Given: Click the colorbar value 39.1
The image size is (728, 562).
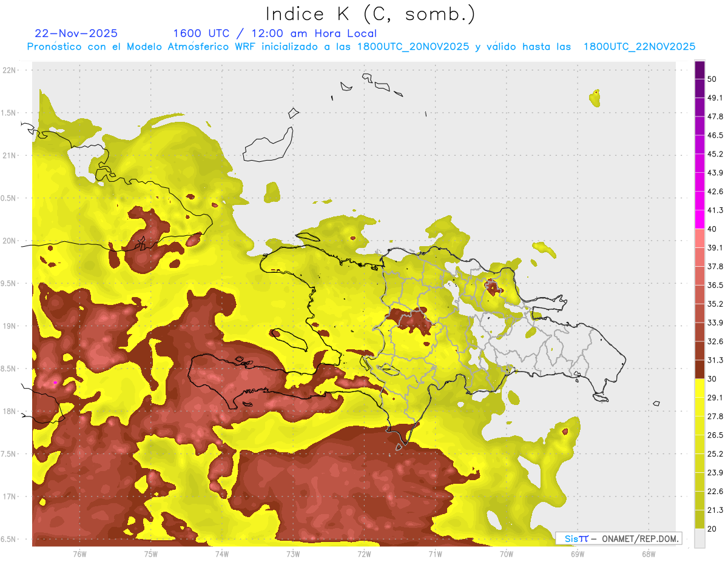Looking at the screenshot, I should [715, 247].
